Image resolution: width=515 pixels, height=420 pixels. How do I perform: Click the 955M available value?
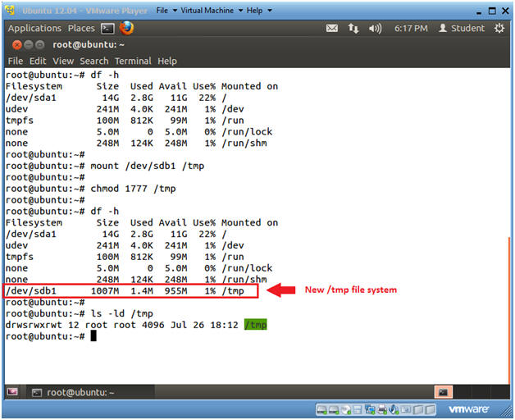pos(176,291)
